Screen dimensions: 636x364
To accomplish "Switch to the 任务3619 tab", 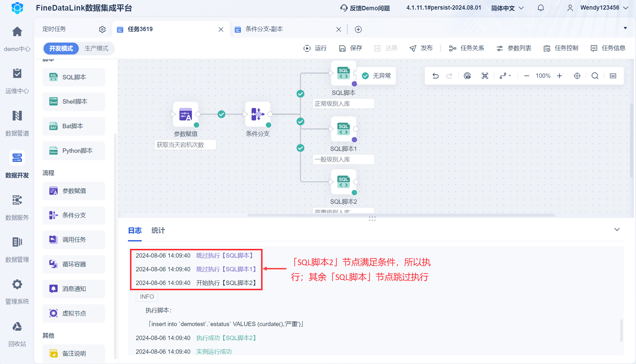I will pos(171,29).
